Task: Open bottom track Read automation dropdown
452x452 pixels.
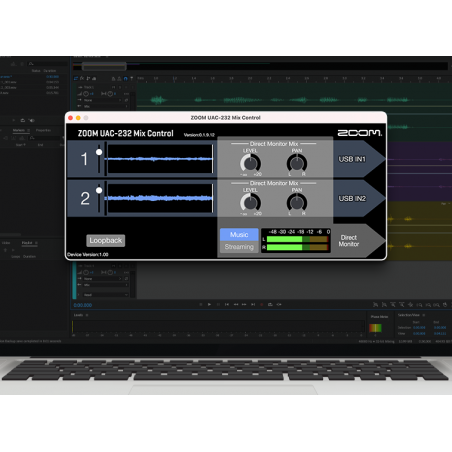Action: pyautogui.click(x=105, y=295)
